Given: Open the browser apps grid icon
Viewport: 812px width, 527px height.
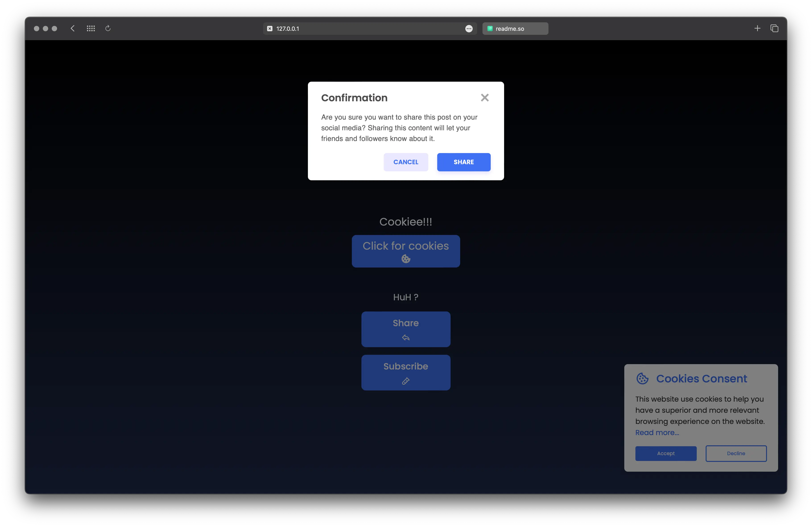Looking at the screenshot, I should [x=91, y=28].
